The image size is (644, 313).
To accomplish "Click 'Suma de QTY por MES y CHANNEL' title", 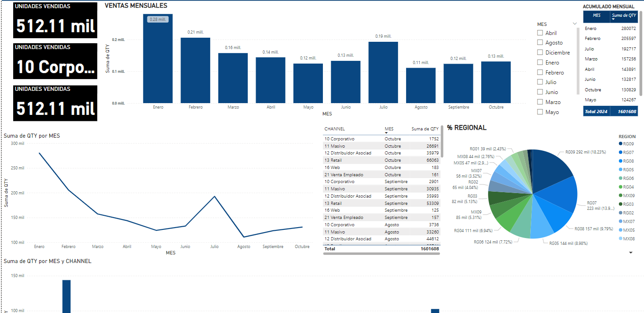I will click(x=48, y=261).
